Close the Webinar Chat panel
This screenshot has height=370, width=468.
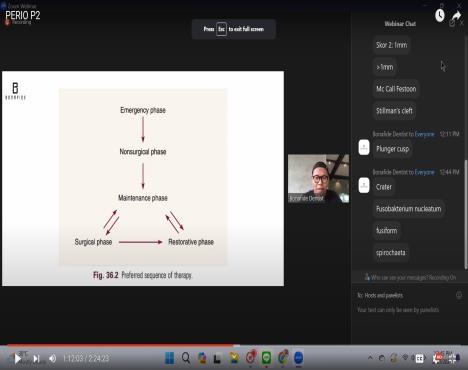(462, 23)
